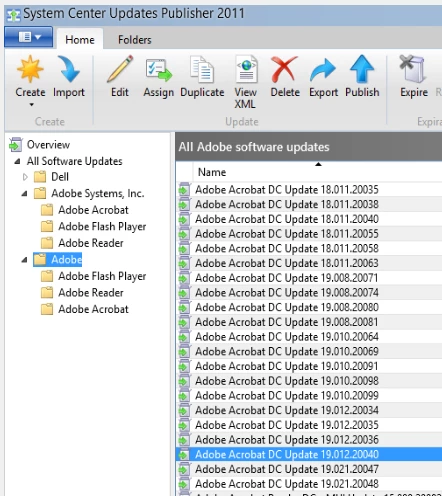
Task: Click the Assign checklist icon
Action: point(159,70)
